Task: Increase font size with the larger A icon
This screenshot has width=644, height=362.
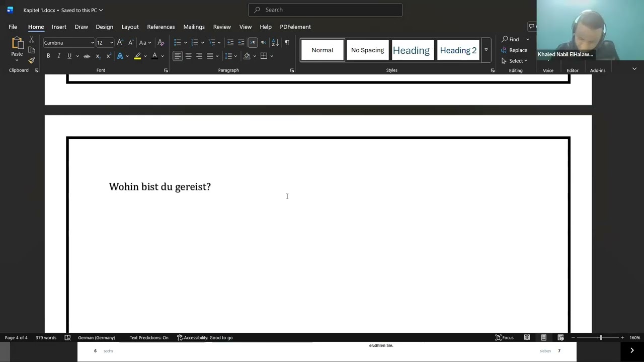Action: (120, 43)
